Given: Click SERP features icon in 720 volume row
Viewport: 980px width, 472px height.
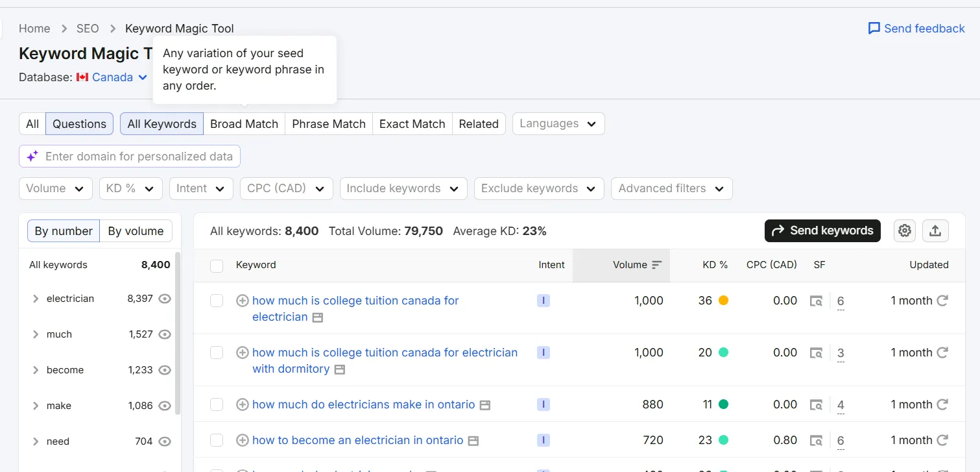Looking at the screenshot, I should tap(817, 441).
